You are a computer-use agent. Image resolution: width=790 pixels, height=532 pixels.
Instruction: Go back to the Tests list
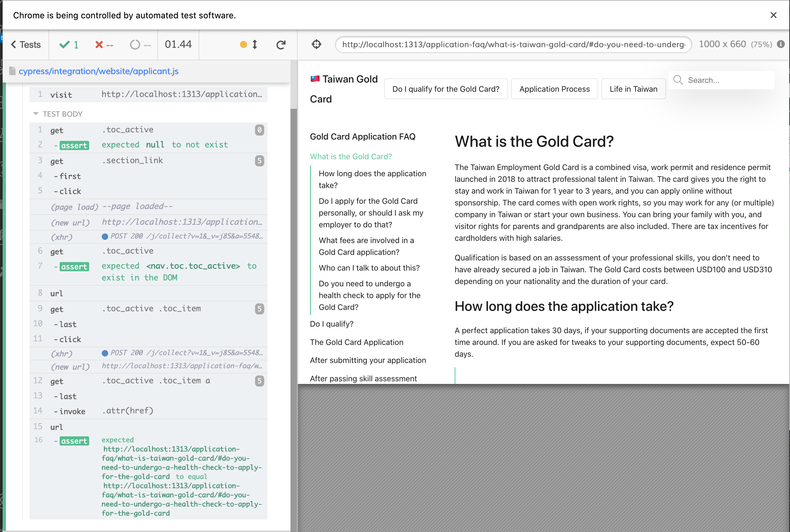tap(26, 45)
